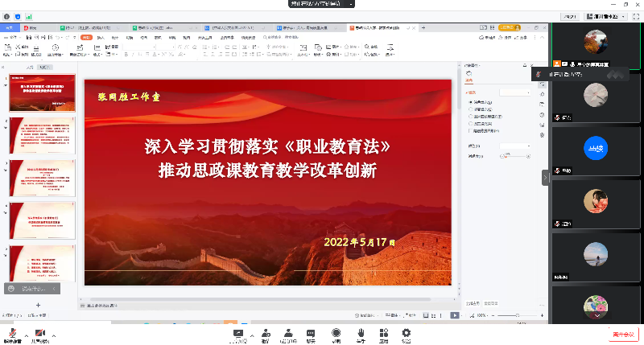Click the record meeting icon

click(336, 334)
